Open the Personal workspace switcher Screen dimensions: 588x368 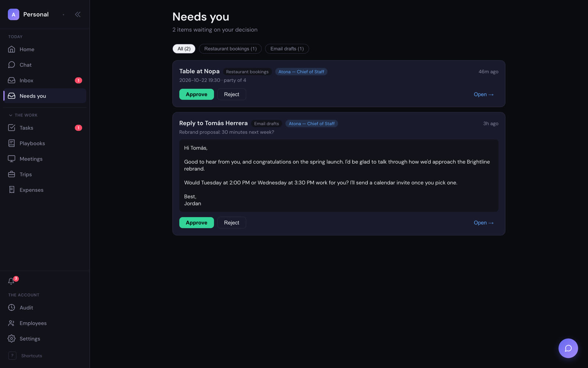pos(37,14)
